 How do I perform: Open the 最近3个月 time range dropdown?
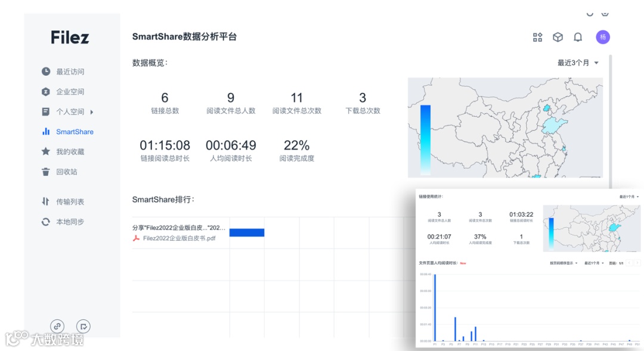click(x=578, y=63)
